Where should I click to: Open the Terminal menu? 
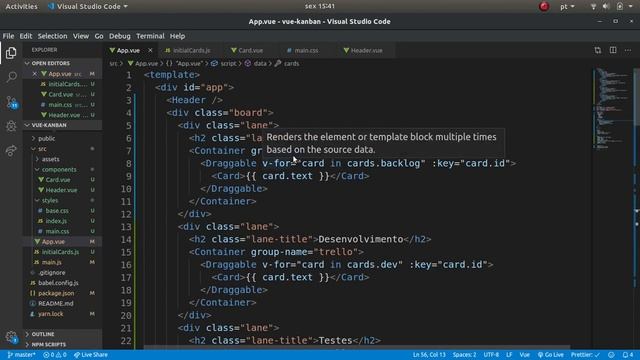pos(150,36)
